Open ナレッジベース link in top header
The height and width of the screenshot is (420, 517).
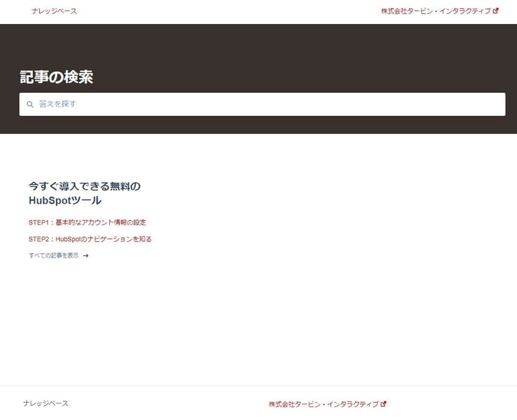tap(54, 11)
